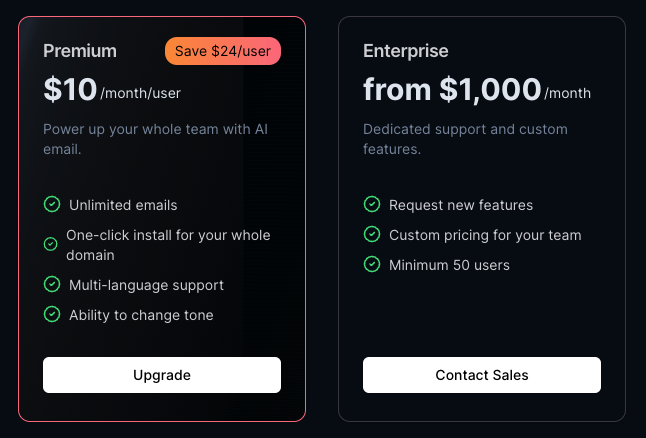Click the Custom pricing for your team text
The width and height of the screenshot is (646, 438).
[x=485, y=235]
